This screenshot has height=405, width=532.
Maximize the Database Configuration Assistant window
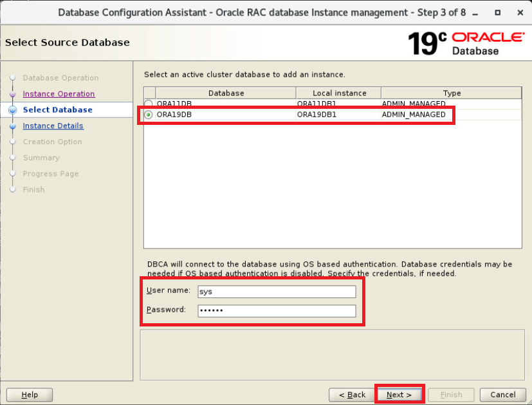click(497, 13)
